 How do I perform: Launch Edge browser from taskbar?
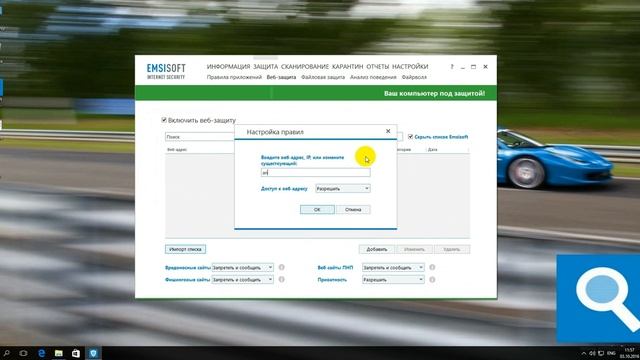point(41,353)
